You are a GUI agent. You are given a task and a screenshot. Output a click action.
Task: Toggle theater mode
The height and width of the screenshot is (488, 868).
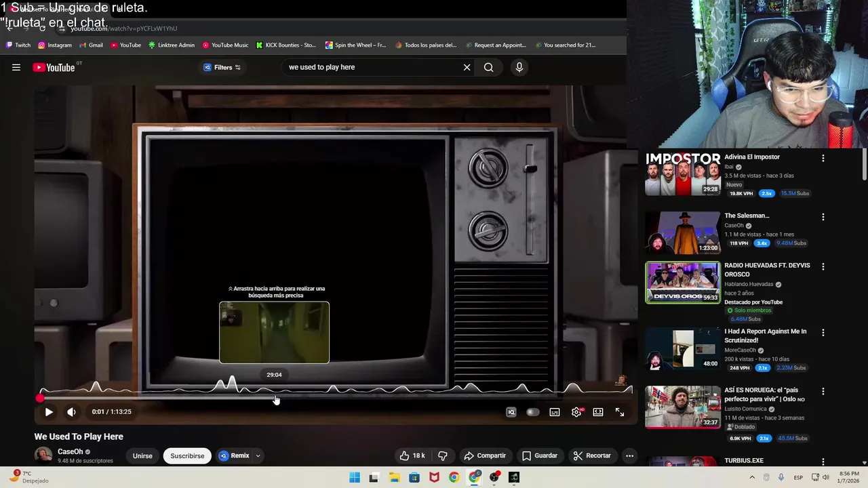[x=598, y=412]
